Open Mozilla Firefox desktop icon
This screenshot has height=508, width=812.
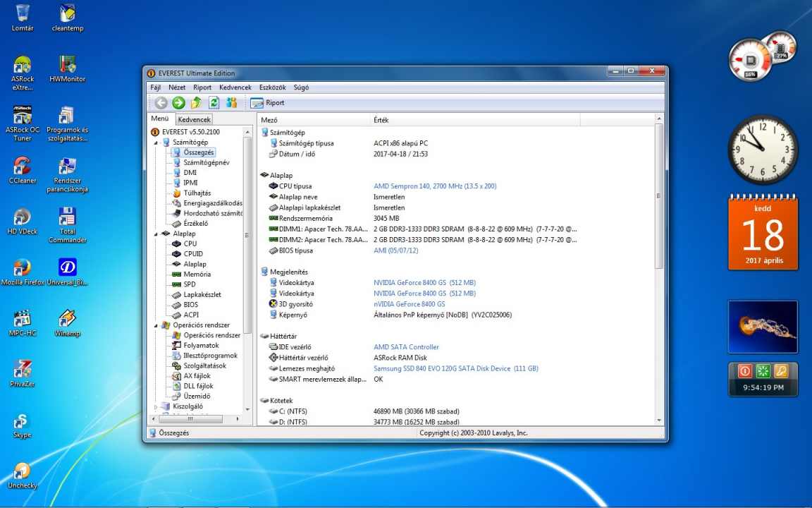23,272
